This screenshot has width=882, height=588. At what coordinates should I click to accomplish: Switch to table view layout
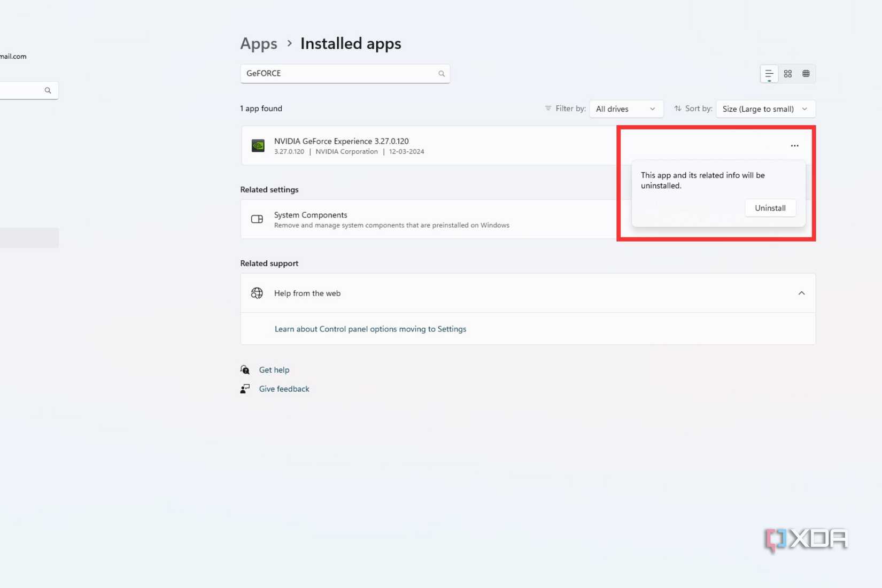(x=806, y=74)
